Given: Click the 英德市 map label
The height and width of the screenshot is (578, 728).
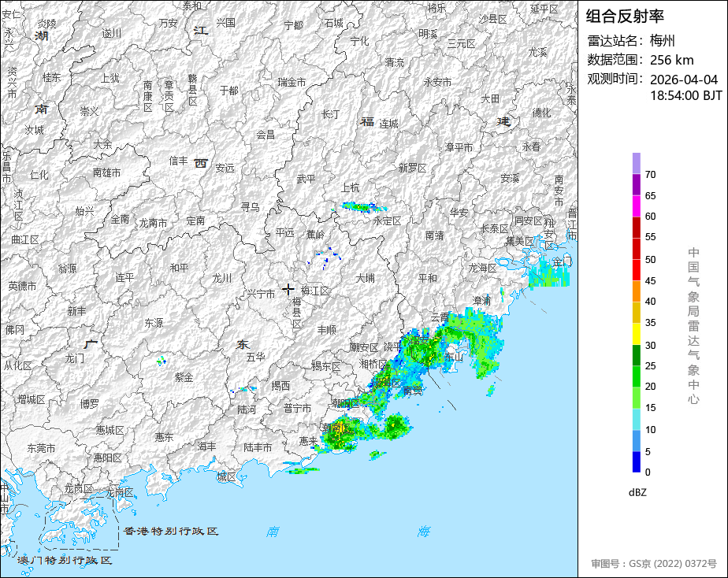Looking at the screenshot, I should pyautogui.click(x=22, y=286).
